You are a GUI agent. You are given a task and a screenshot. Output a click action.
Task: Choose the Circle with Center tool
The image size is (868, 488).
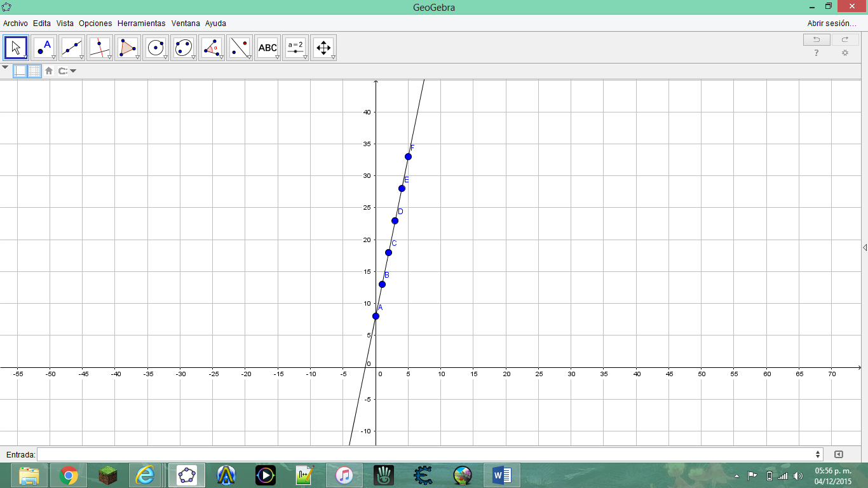156,48
